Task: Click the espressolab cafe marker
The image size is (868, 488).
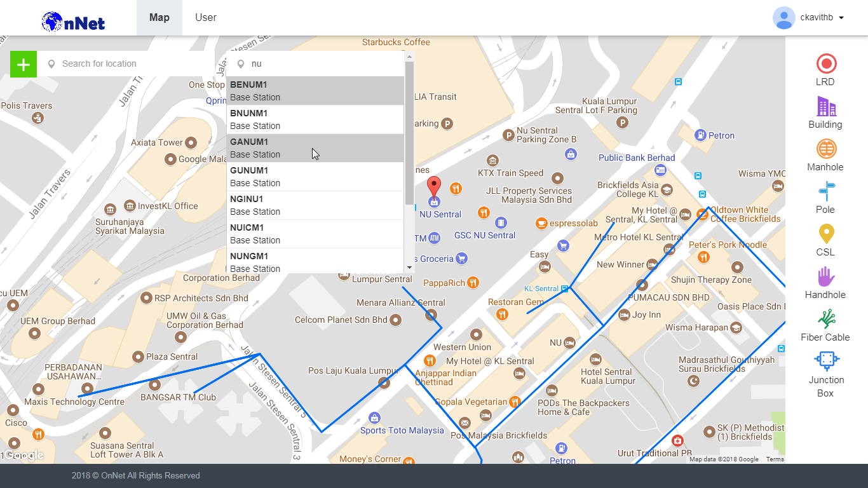Action: point(541,224)
